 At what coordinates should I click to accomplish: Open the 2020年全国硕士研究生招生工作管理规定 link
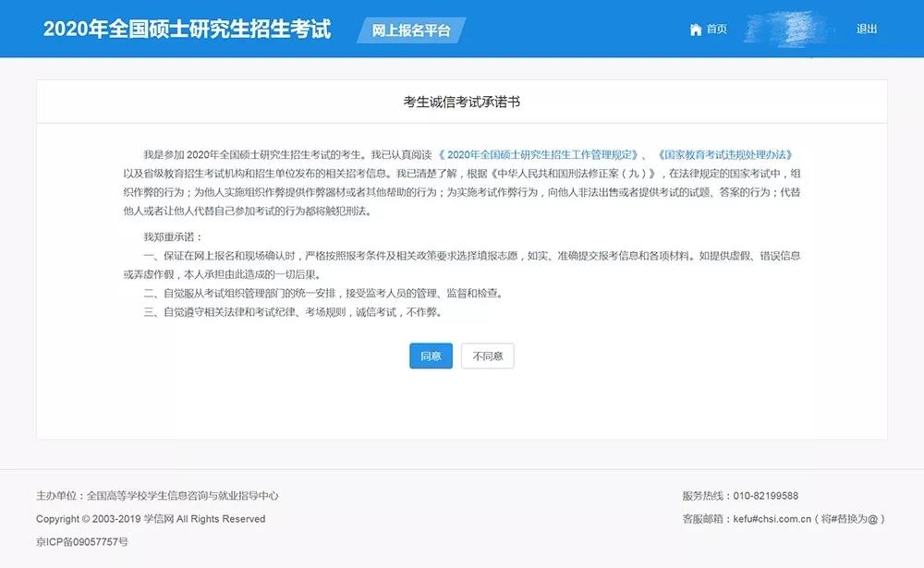(x=539, y=154)
